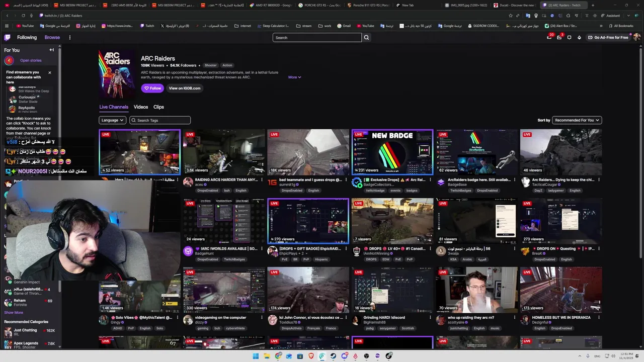The image size is (644, 362).
Task: Open Language filter dropdown
Action: (x=112, y=120)
